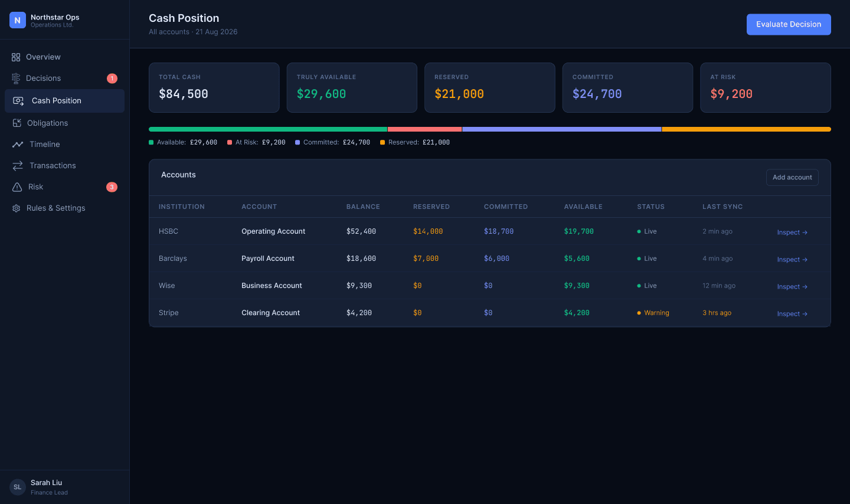Screen dimensions: 850x504
Task: Click the Cash Position money icon
Action: pyautogui.click(x=18, y=101)
